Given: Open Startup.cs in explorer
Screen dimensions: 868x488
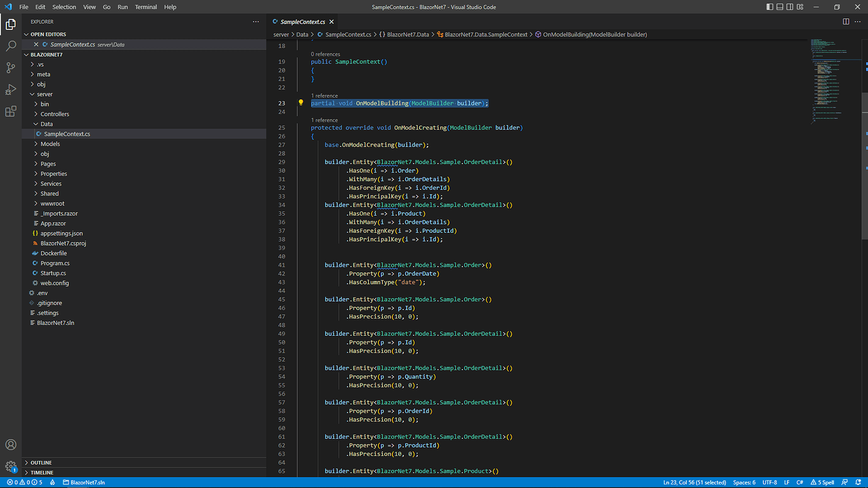Looking at the screenshot, I should tap(53, 273).
